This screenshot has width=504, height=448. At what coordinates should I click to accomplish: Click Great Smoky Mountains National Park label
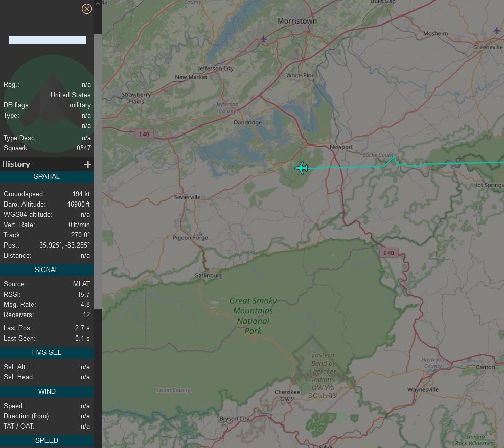click(x=253, y=316)
